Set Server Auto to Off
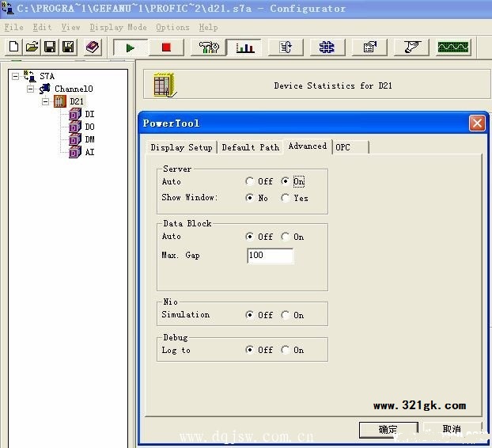This screenshot has height=448, width=492. (x=250, y=182)
